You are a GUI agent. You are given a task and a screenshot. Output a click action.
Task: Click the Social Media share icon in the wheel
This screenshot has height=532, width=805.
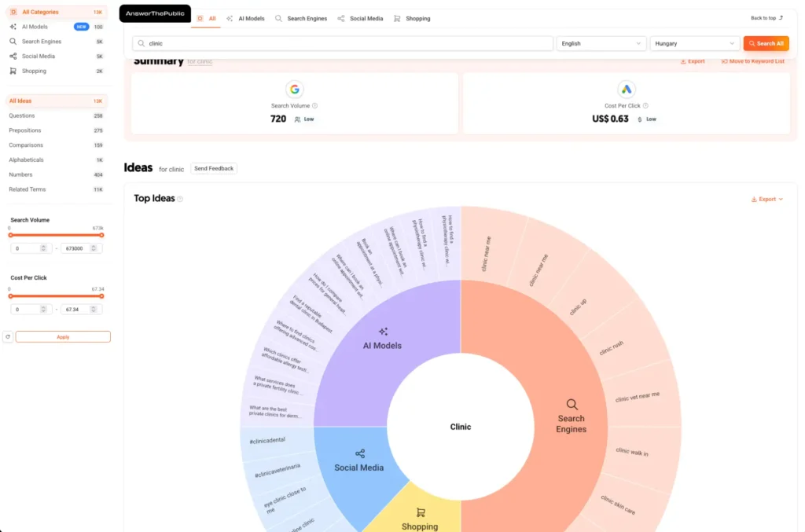tap(360, 453)
